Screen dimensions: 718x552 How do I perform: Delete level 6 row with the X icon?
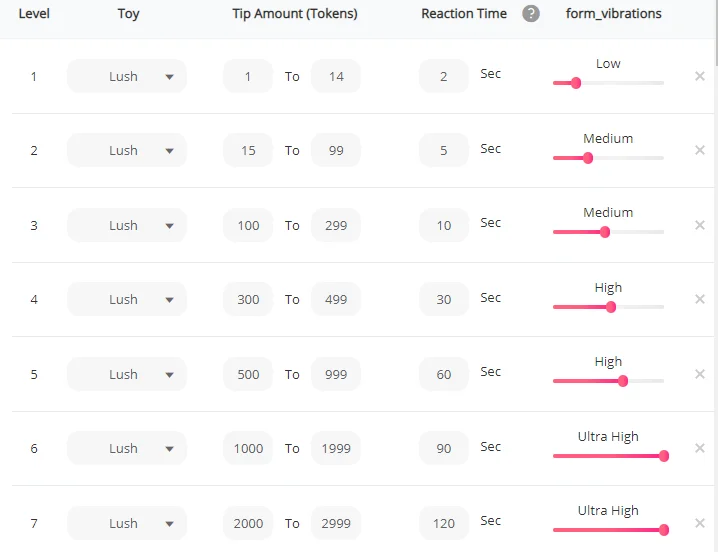click(x=700, y=448)
